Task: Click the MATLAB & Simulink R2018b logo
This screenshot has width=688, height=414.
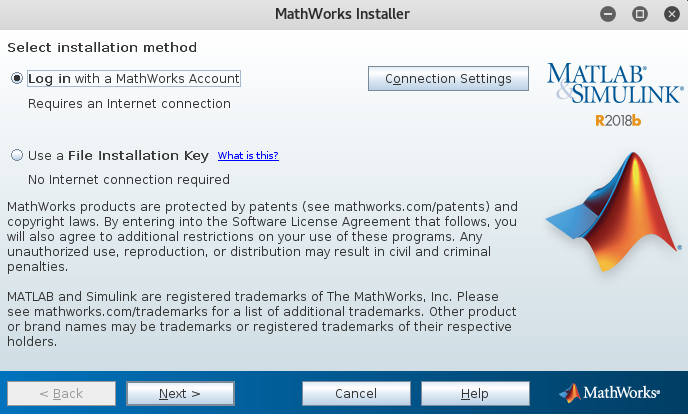Action: (615, 94)
